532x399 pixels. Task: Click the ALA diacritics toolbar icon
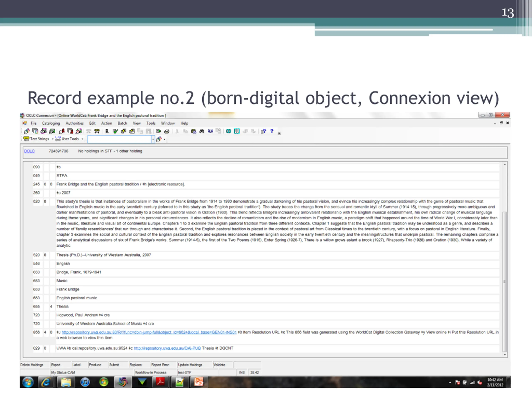pyautogui.click(x=210, y=131)
